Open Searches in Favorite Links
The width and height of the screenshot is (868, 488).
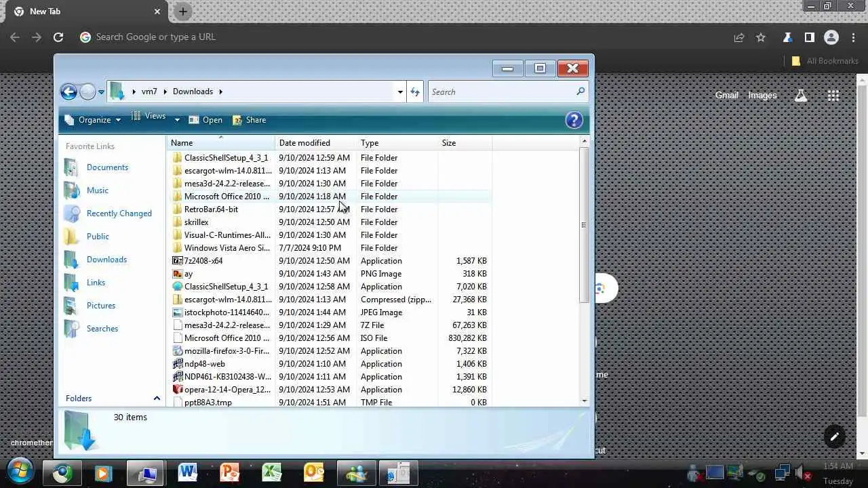[102, 329]
